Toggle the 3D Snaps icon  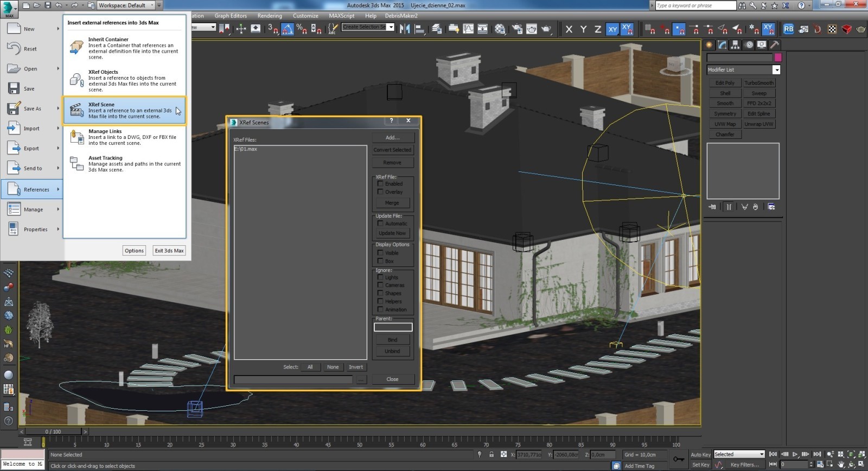(x=273, y=29)
